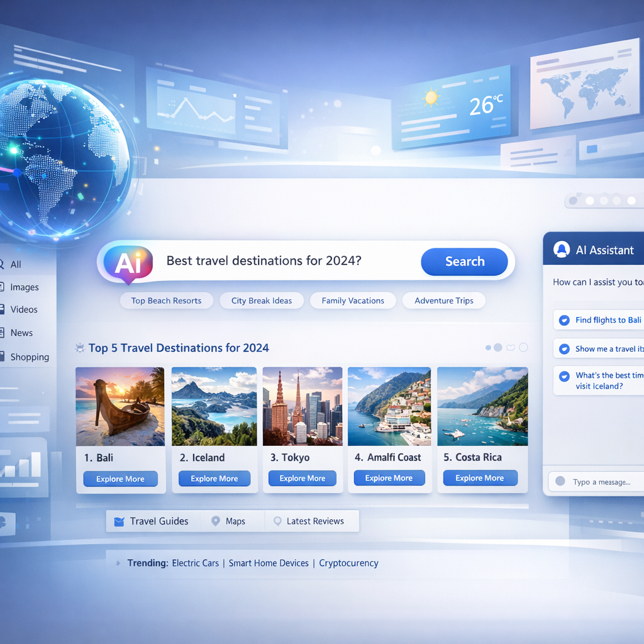The width and height of the screenshot is (644, 644).
Task: Switch to the Latest Reviews tab
Action: (x=314, y=521)
